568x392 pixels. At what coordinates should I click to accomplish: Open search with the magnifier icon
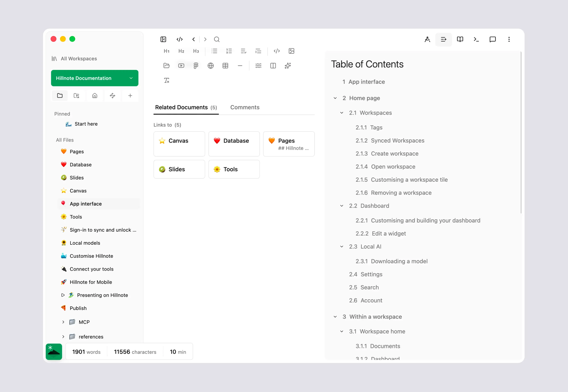tap(217, 39)
